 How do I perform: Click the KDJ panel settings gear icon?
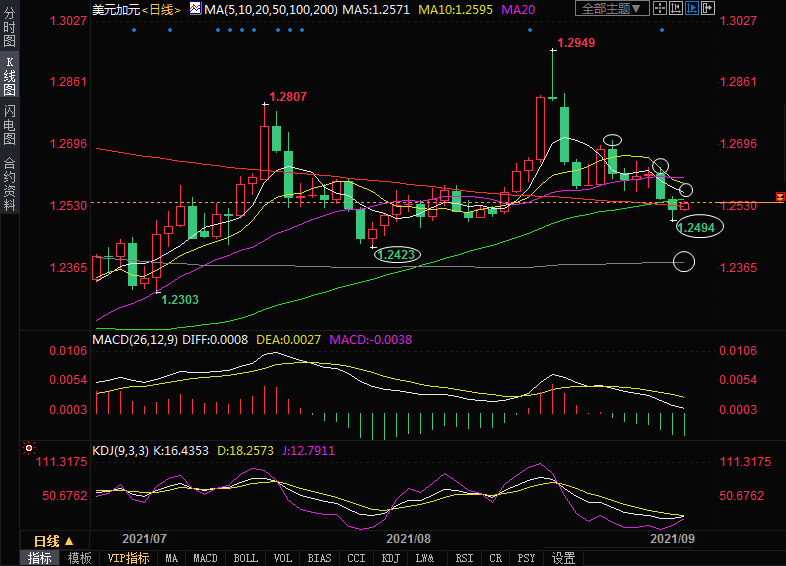[28, 450]
